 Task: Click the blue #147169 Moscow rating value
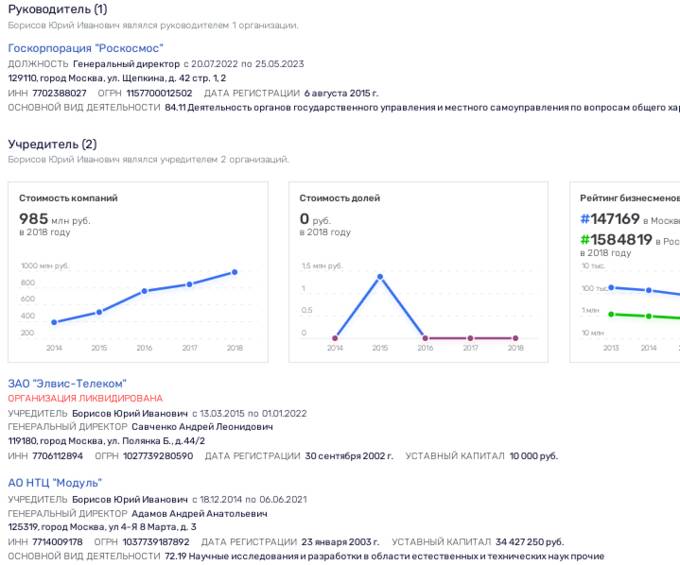(x=610, y=218)
